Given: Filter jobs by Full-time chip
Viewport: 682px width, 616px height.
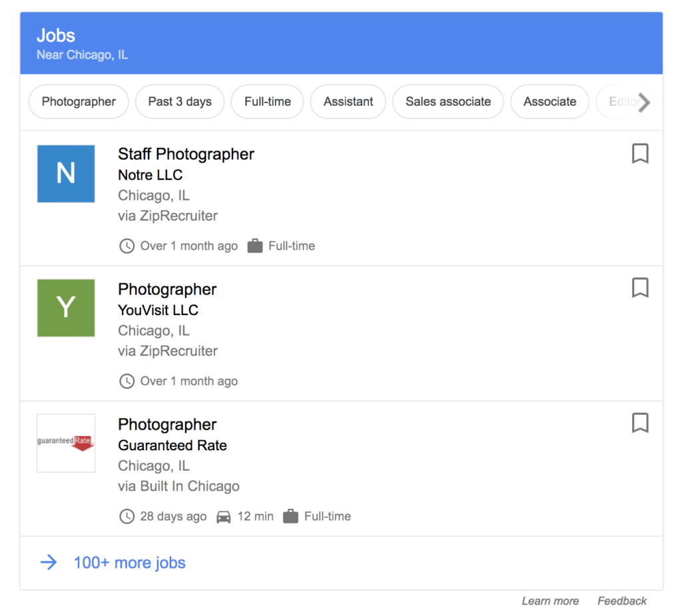Looking at the screenshot, I should pyautogui.click(x=267, y=102).
